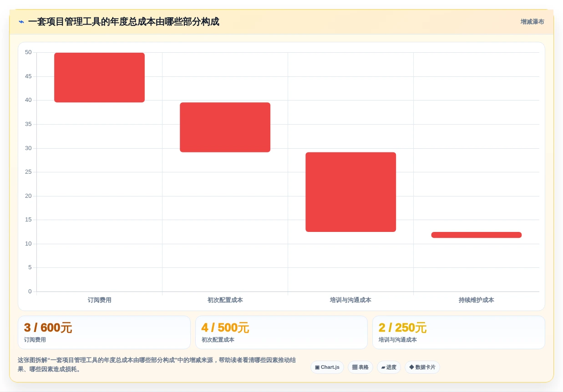Select the 培训与沟通成本 red bar

click(x=350, y=192)
